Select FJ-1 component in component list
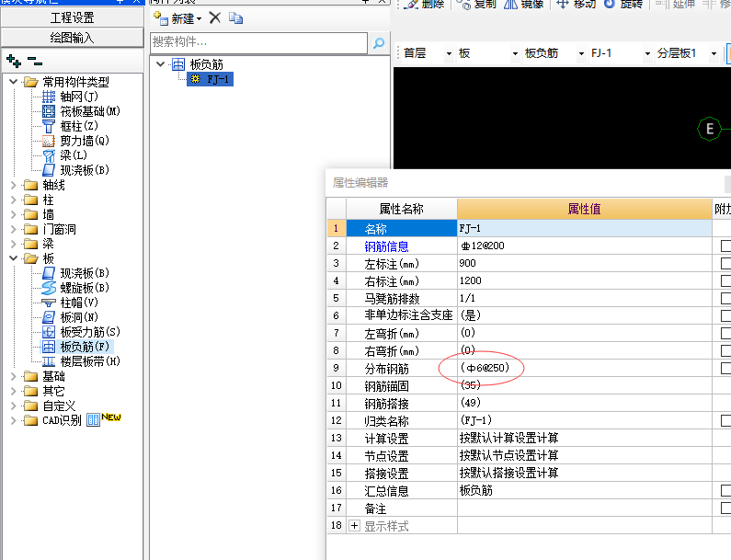The image size is (731, 560). click(211, 79)
